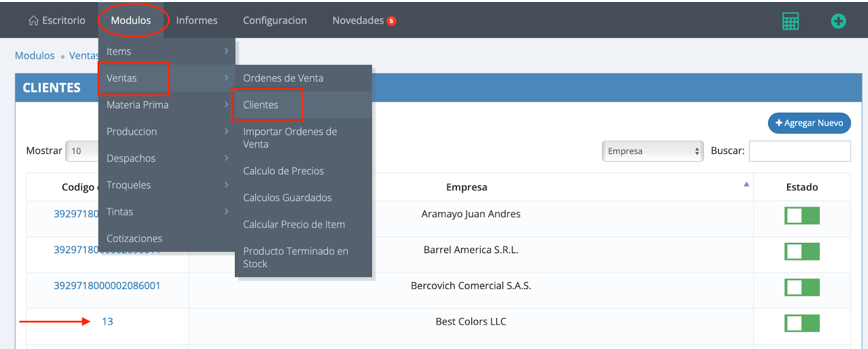Select Clientes from the Ventas submenu
Screen dimensions: 868x349
tap(261, 105)
